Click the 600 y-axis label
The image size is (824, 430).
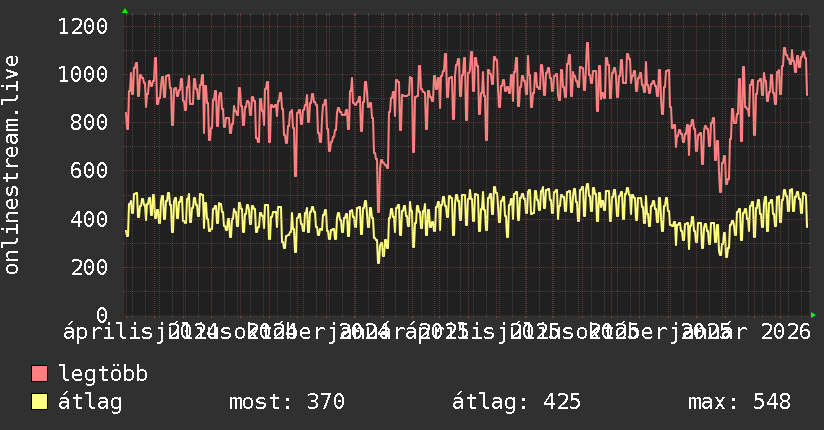coord(89,171)
